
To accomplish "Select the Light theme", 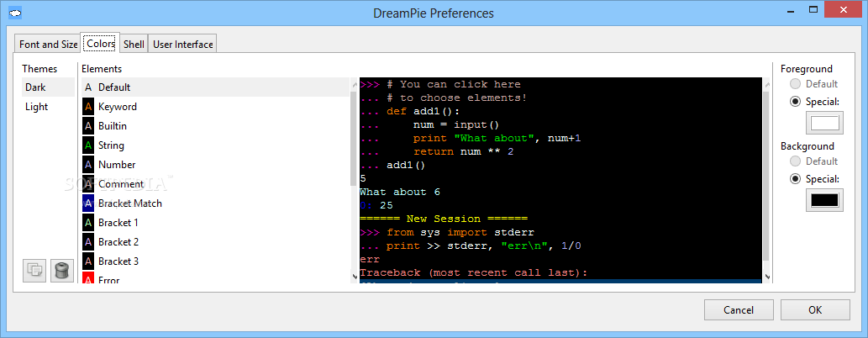I will coord(48,107).
